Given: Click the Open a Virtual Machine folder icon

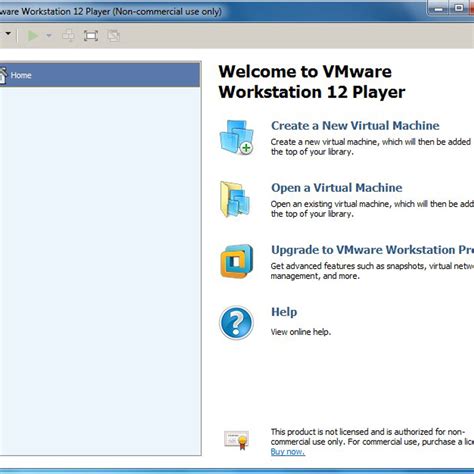Looking at the screenshot, I should click(235, 199).
